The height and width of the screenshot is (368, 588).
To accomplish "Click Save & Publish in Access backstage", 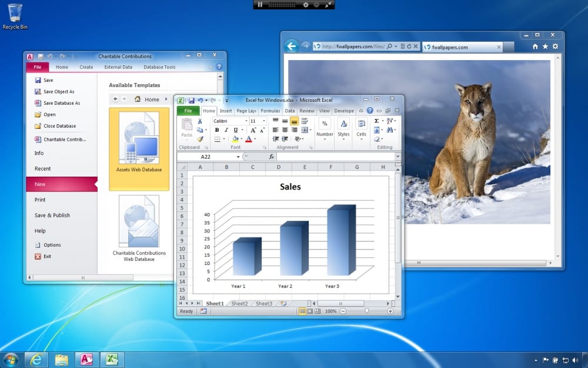I will point(52,215).
